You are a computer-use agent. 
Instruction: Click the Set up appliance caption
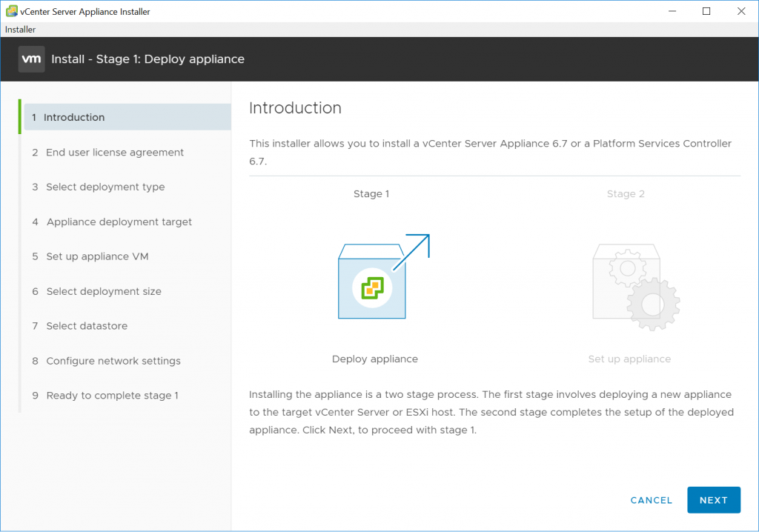click(x=629, y=359)
